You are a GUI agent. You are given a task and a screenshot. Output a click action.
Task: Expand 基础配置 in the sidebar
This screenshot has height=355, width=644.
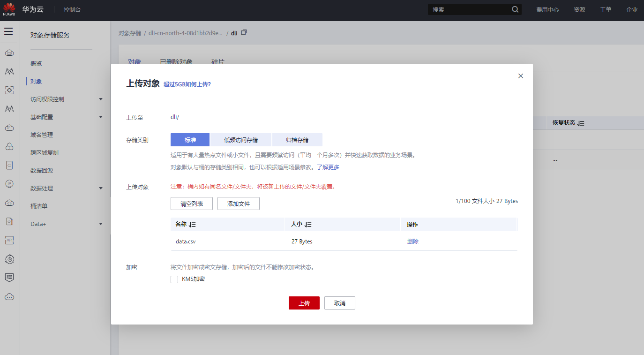coord(101,117)
